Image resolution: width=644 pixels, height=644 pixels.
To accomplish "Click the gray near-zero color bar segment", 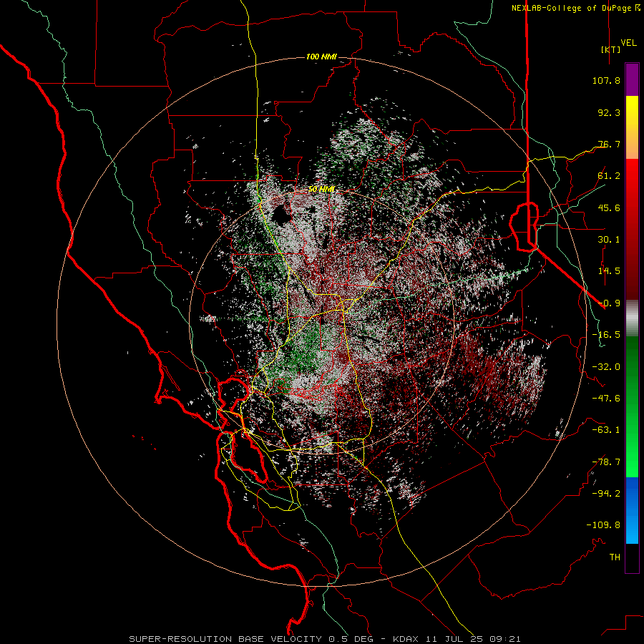I will pyautogui.click(x=632, y=318).
